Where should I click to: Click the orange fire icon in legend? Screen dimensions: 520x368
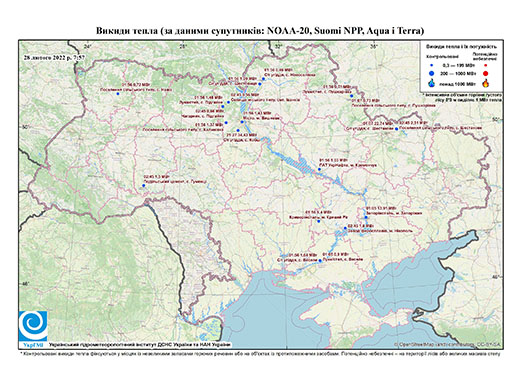pos(486,83)
